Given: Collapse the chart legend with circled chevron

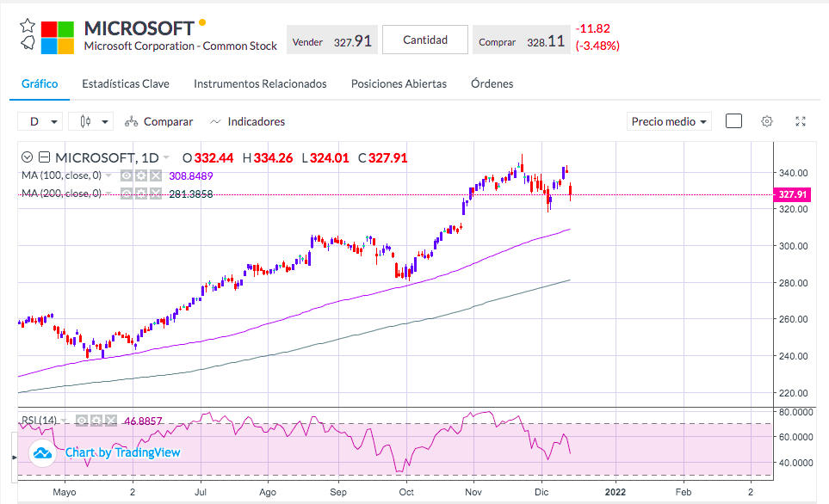Looking at the screenshot, I should (x=27, y=157).
